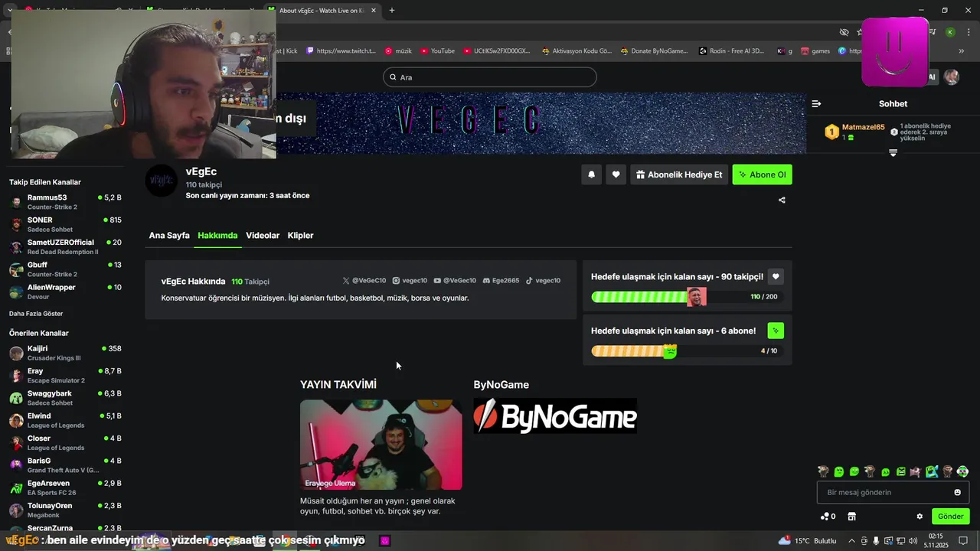Open EgeArseven recommended channel

pos(65,487)
